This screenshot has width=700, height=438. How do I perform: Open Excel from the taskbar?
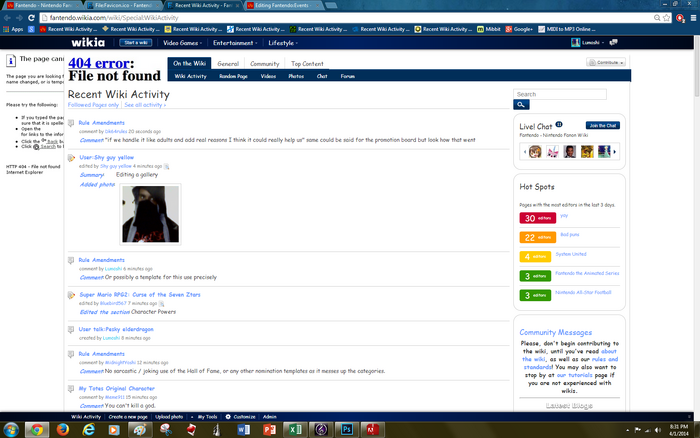pyautogui.click(x=295, y=430)
